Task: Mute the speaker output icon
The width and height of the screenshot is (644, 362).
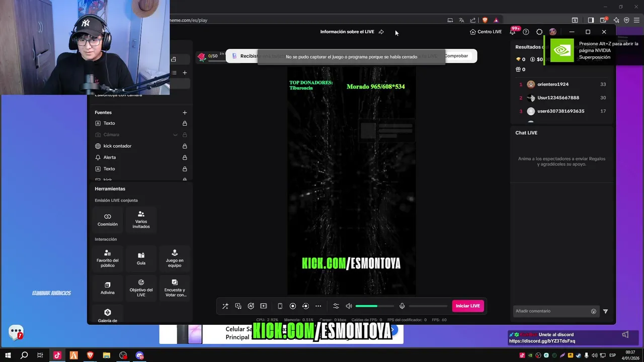Action: click(349, 306)
